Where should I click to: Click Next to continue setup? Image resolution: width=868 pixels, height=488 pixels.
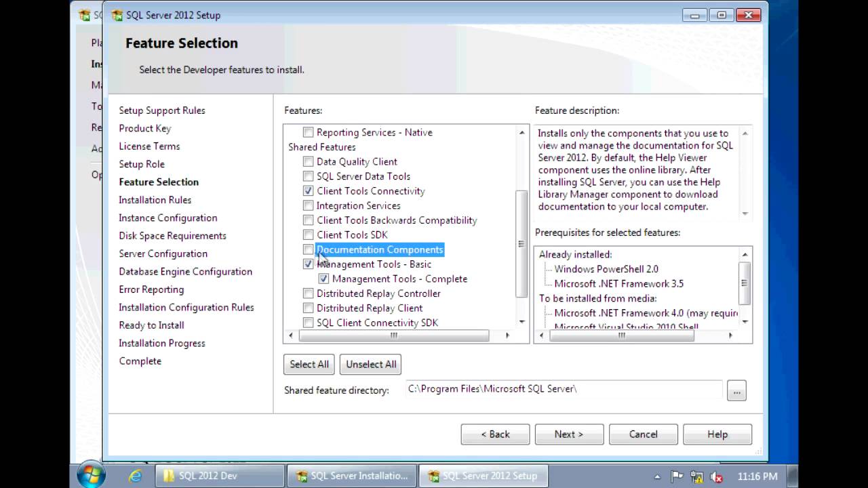568,434
